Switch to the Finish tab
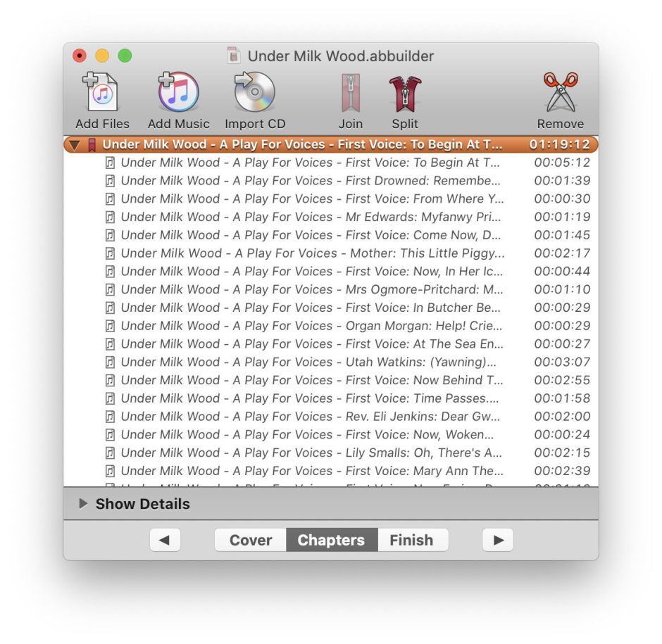 [413, 540]
